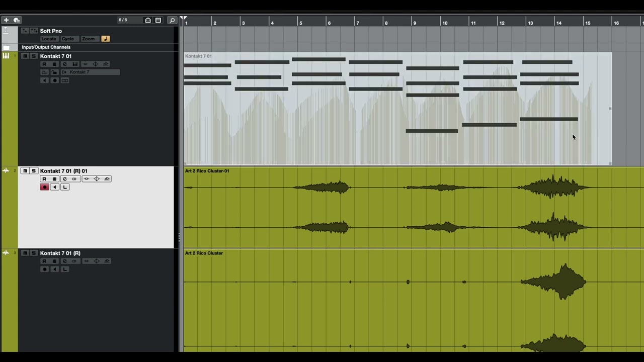Image resolution: width=644 pixels, height=362 pixels.
Task: Solo the Kontakt 7 01 (R) track
Action: tap(34, 253)
